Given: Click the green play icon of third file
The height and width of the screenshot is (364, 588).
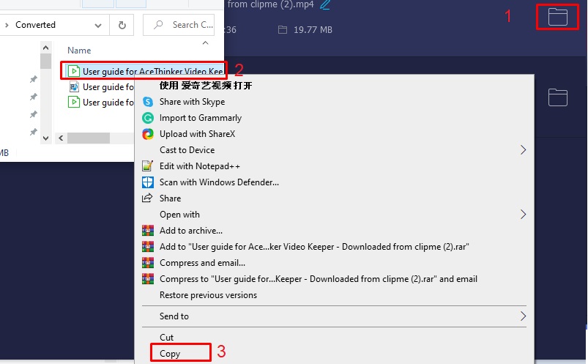Looking at the screenshot, I should tap(74, 102).
